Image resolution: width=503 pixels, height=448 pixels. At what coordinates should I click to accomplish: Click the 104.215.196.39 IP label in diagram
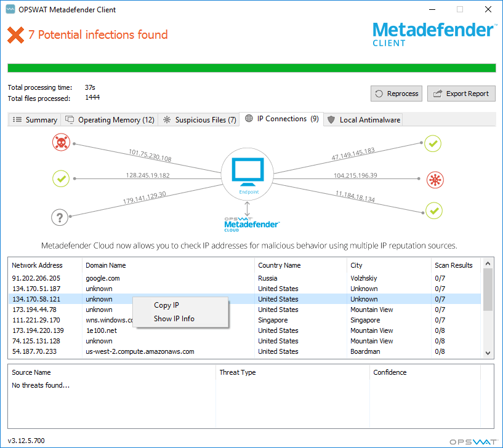355,175
